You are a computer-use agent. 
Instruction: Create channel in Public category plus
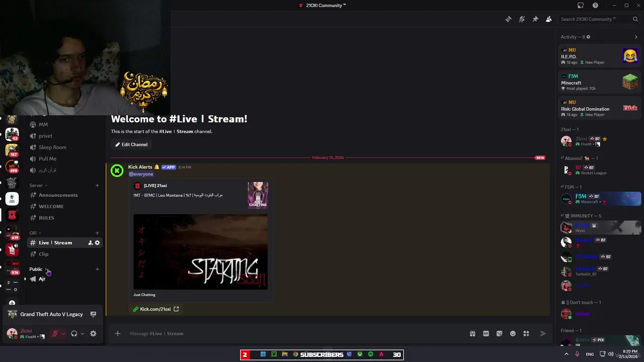(97, 269)
